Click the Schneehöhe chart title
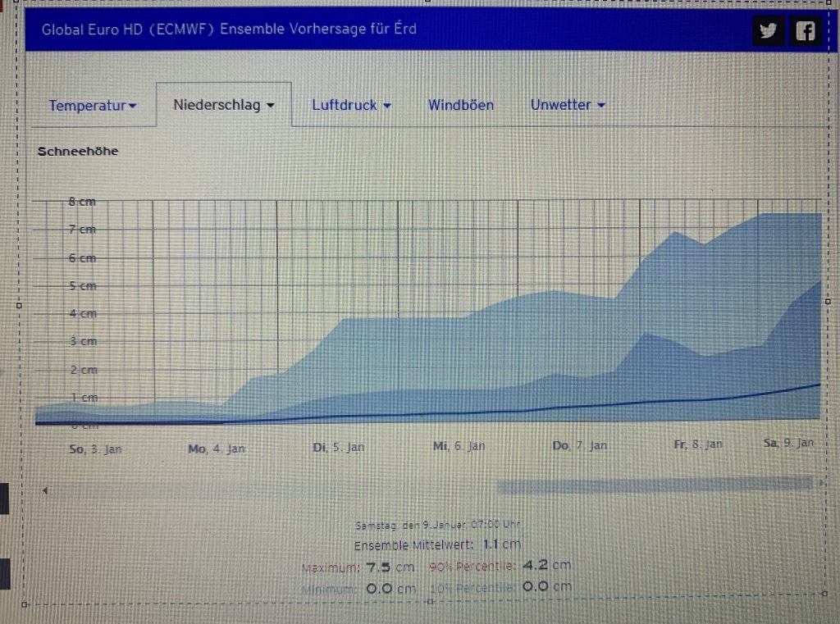The height and width of the screenshot is (624, 840). click(78, 151)
